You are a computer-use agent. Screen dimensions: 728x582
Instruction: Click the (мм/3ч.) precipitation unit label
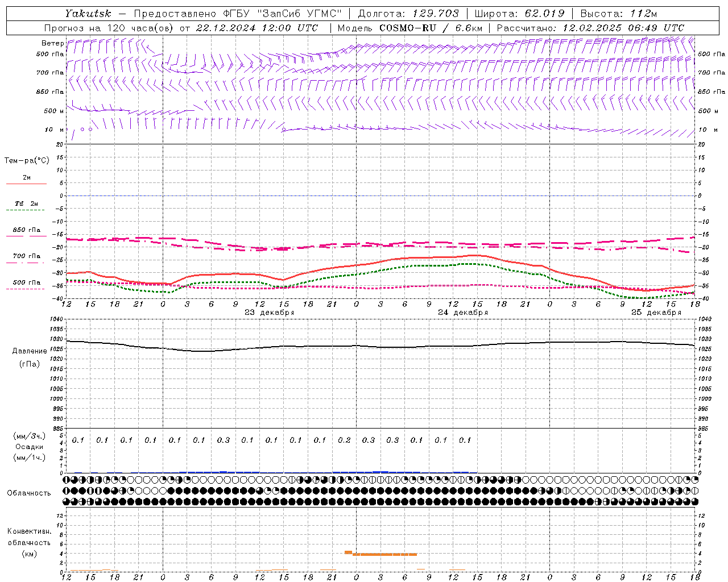pos(30,436)
